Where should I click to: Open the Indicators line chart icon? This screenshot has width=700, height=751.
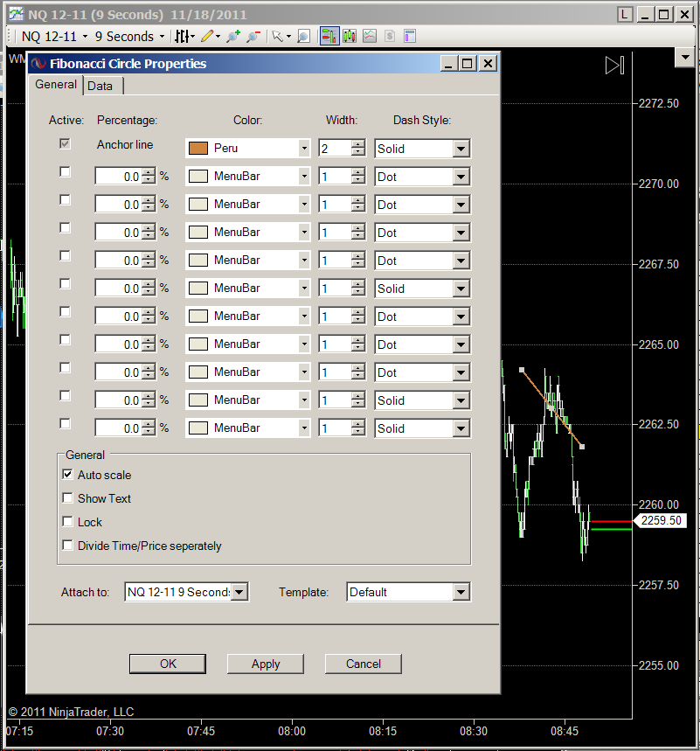coord(370,37)
